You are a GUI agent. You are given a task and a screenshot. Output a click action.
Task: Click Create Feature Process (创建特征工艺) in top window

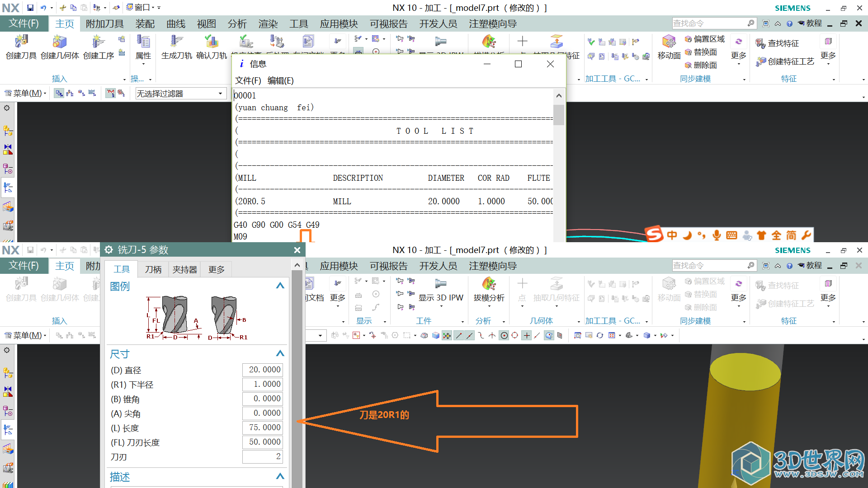pyautogui.click(x=785, y=61)
